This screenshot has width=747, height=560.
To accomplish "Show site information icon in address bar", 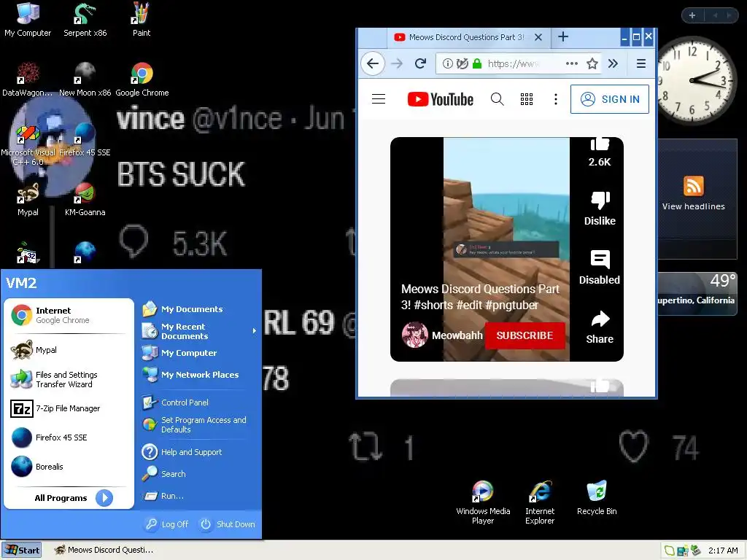I will point(447,63).
